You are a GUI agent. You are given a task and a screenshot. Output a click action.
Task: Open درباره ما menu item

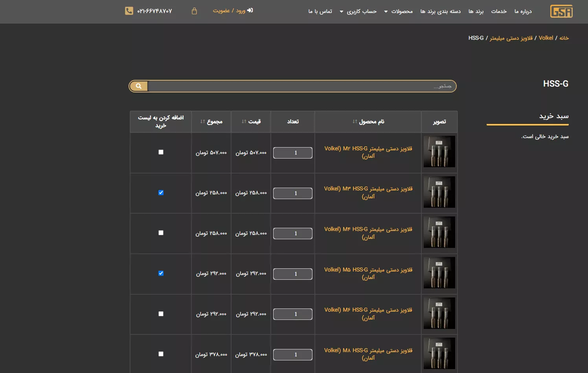click(523, 11)
